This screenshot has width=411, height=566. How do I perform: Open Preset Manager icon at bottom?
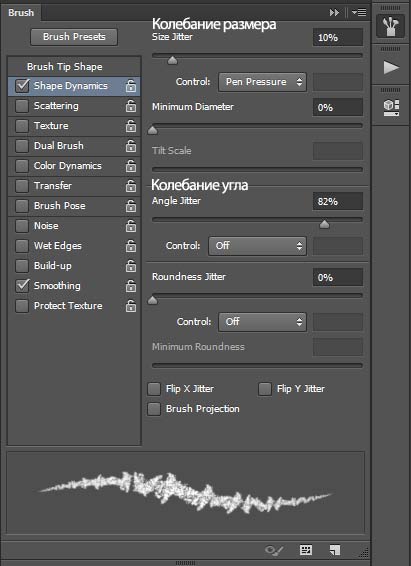306,550
